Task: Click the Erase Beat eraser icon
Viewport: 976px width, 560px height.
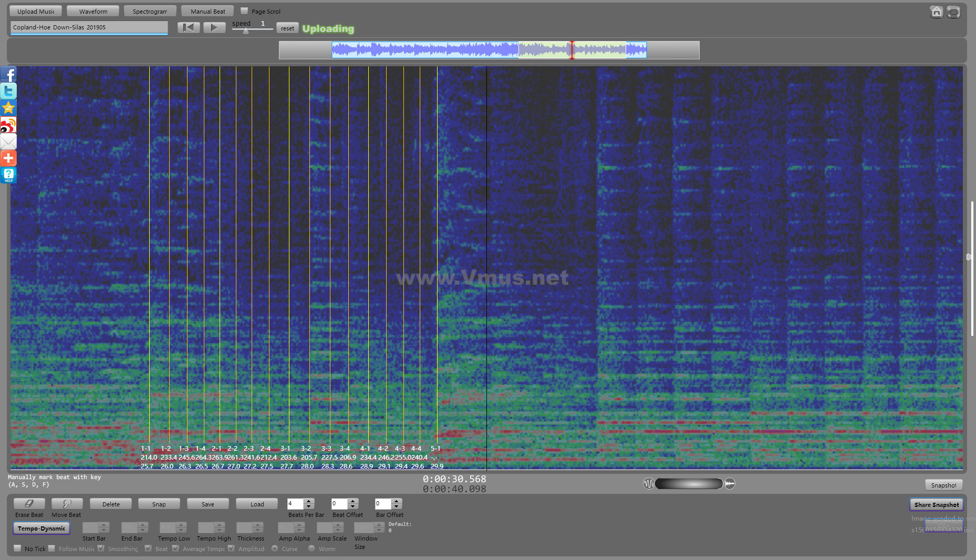Action: tap(29, 504)
